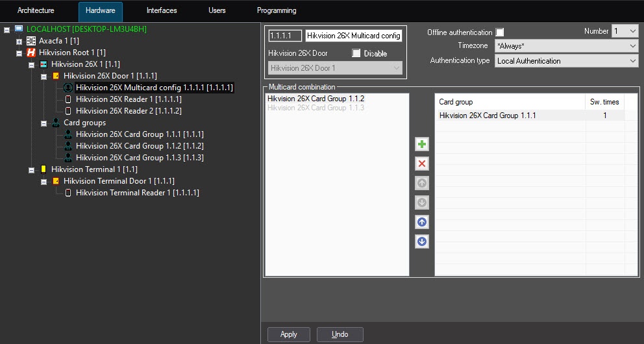The image size is (644, 344).
Task: Enable Offline authentication checkbox
Action: 499,32
